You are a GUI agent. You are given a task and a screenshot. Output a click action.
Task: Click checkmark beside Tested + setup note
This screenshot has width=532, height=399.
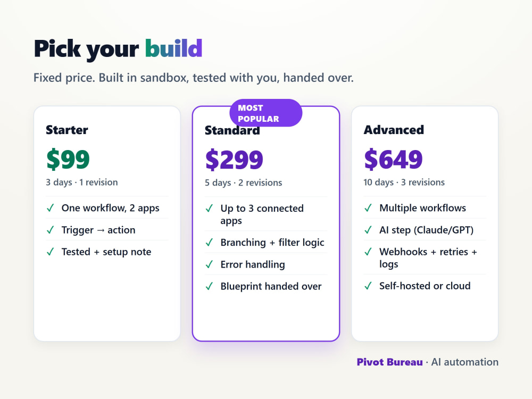pyautogui.click(x=50, y=252)
